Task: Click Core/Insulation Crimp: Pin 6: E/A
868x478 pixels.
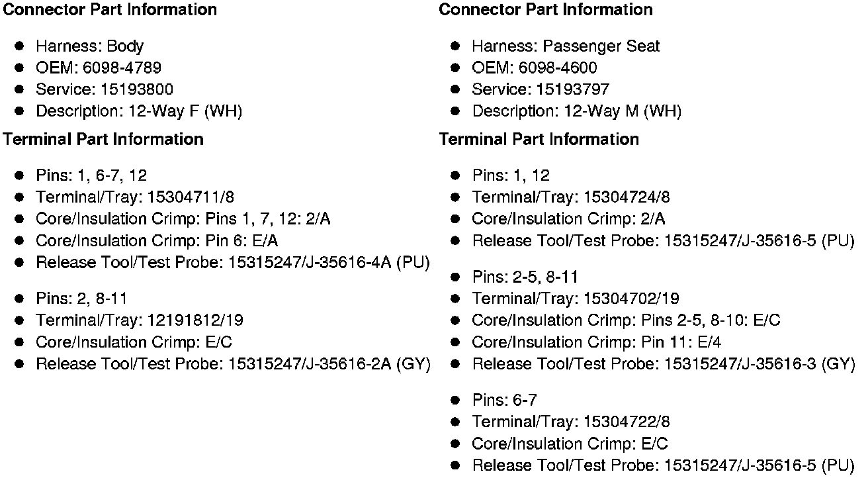Action: point(157,241)
